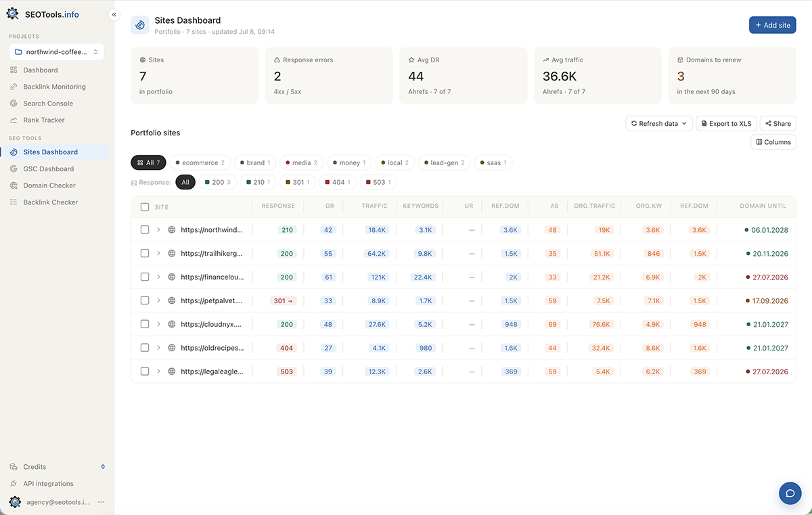Expand the trailhikerg site row

159,254
